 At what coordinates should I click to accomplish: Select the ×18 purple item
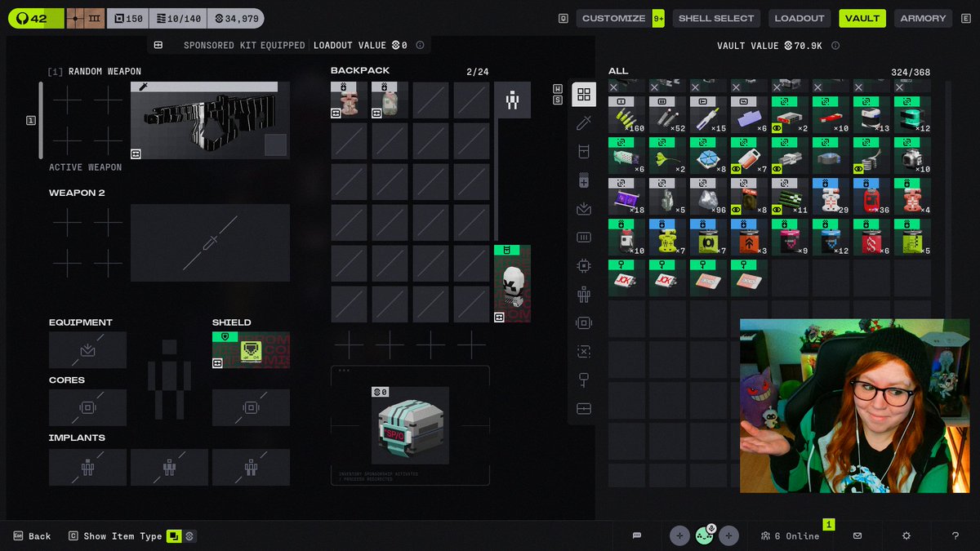coord(626,197)
